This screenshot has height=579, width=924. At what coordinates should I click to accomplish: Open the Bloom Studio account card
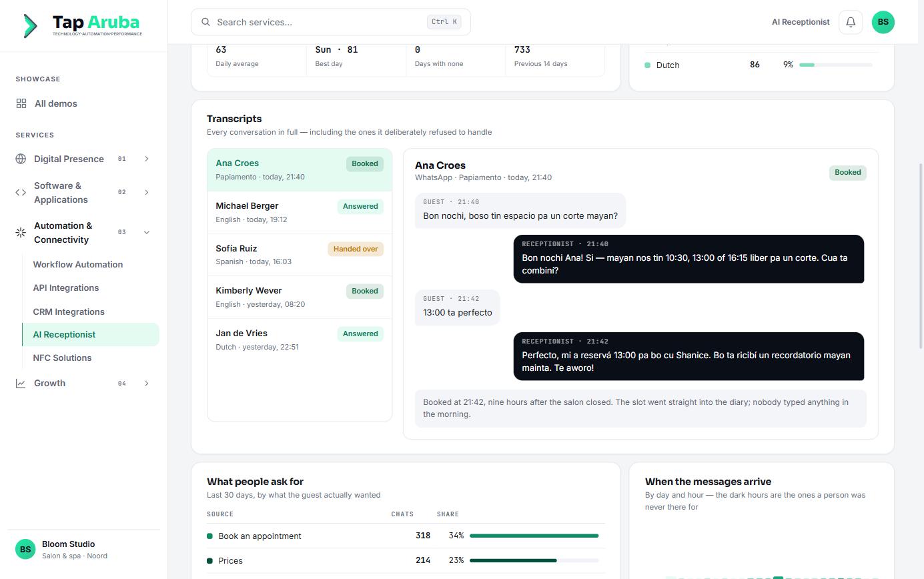tap(83, 550)
